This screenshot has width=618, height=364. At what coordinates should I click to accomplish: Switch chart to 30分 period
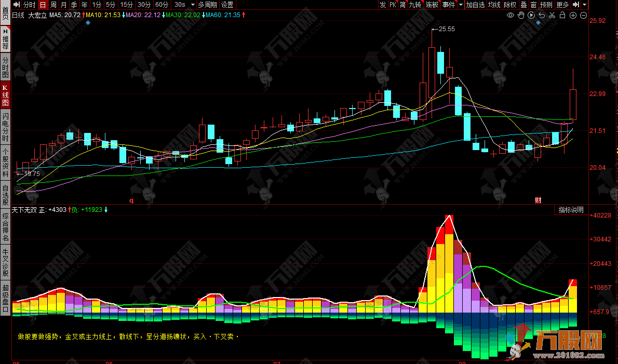pos(144,5)
